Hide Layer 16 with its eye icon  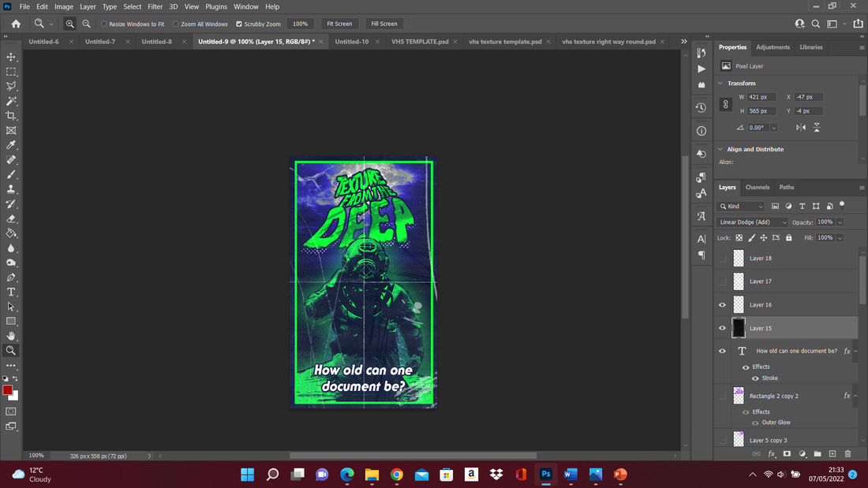point(722,305)
